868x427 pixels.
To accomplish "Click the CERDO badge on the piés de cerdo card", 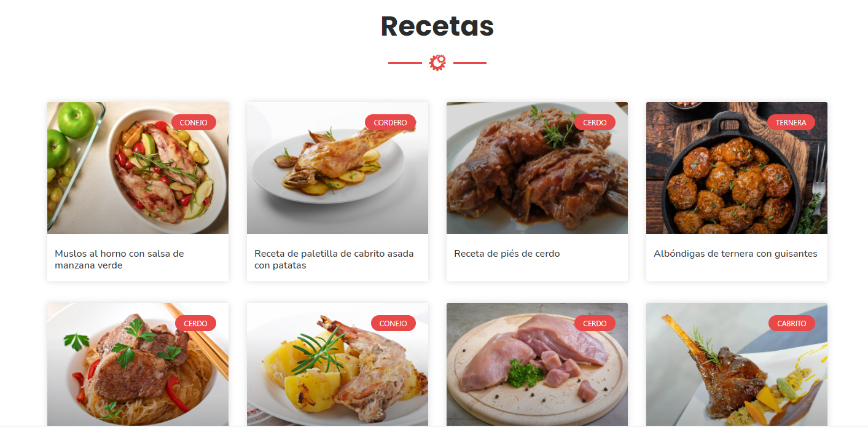I will tap(595, 122).
